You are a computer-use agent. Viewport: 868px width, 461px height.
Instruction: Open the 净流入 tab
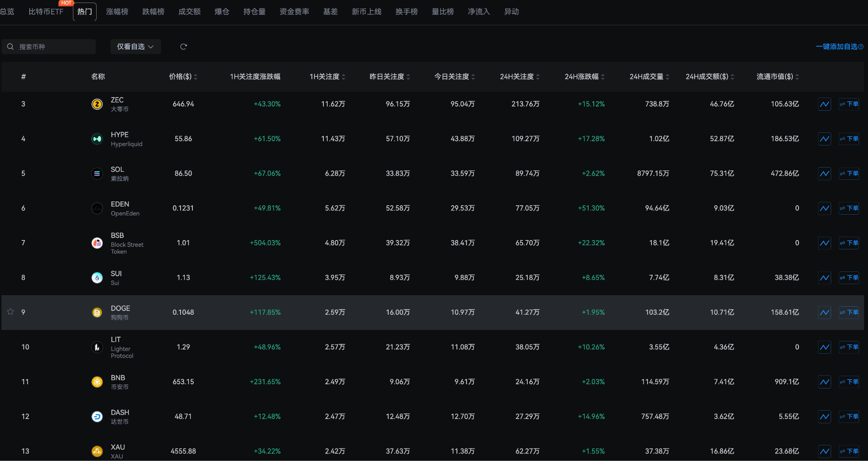click(x=479, y=12)
